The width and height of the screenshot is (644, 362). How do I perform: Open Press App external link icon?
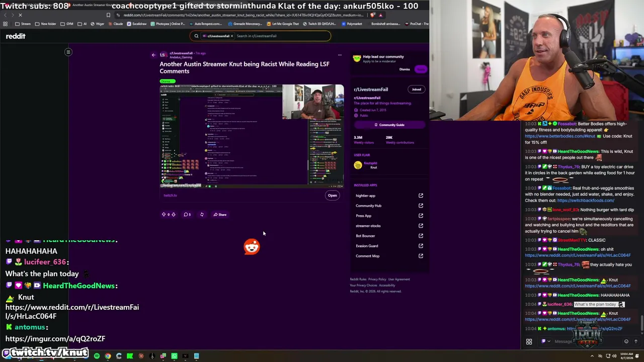(421, 216)
